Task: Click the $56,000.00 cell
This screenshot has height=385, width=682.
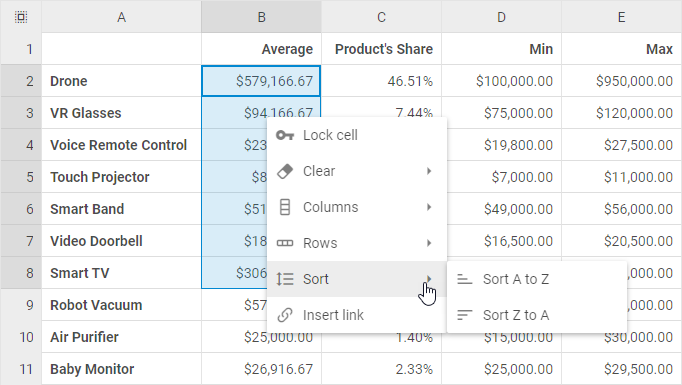Action: tap(622, 209)
